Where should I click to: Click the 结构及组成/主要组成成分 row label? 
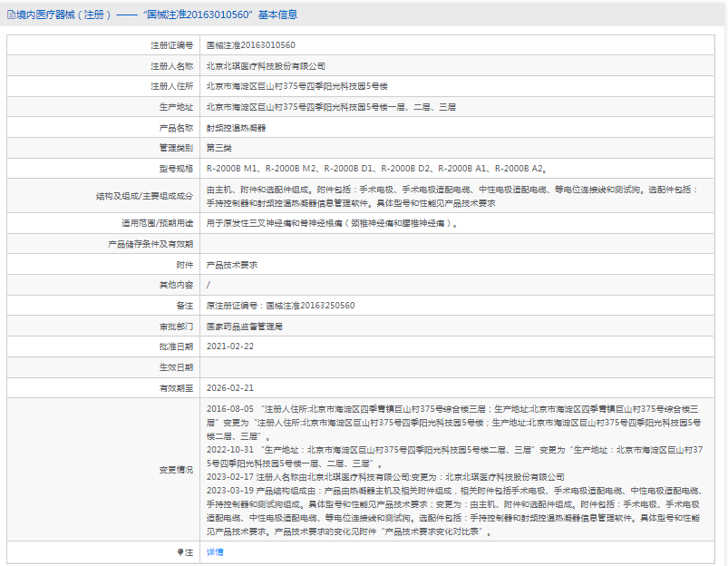(145, 196)
